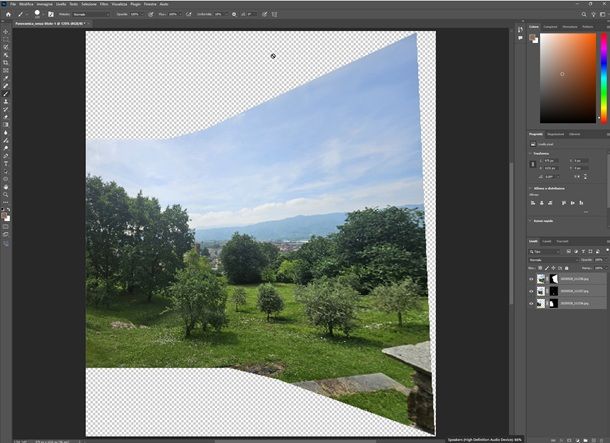Select the Spot Healing Brush tool

[5, 86]
